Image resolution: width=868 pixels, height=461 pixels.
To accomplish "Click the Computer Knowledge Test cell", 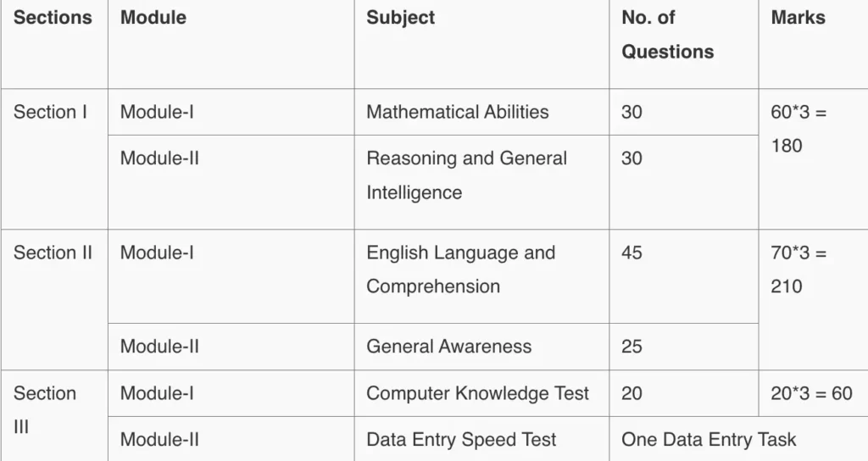I will (x=477, y=393).
